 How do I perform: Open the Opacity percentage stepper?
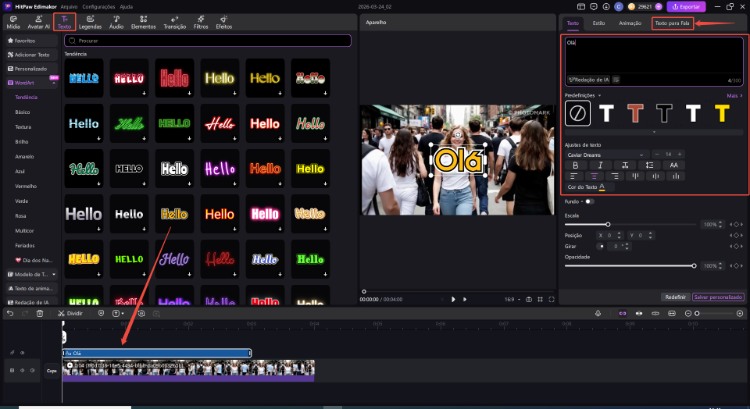coord(720,265)
